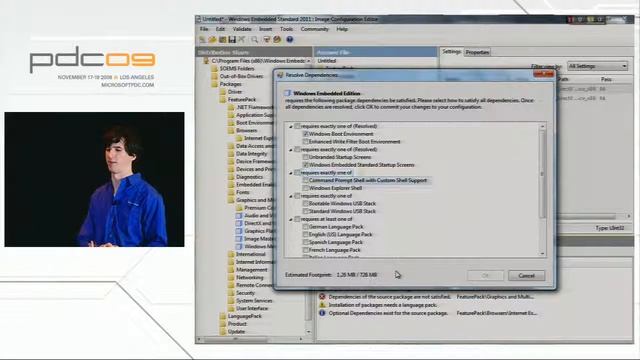Collapse the 'requires at least one of' group

pyautogui.click(x=291, y=220)
